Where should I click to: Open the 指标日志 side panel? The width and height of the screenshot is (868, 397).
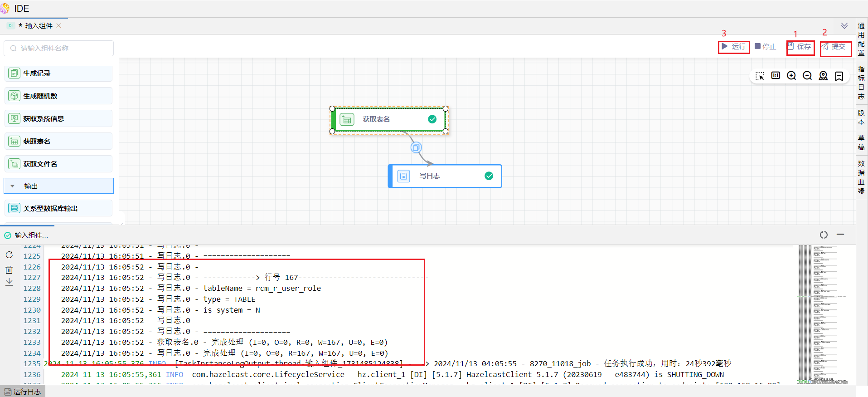point(861,83)
